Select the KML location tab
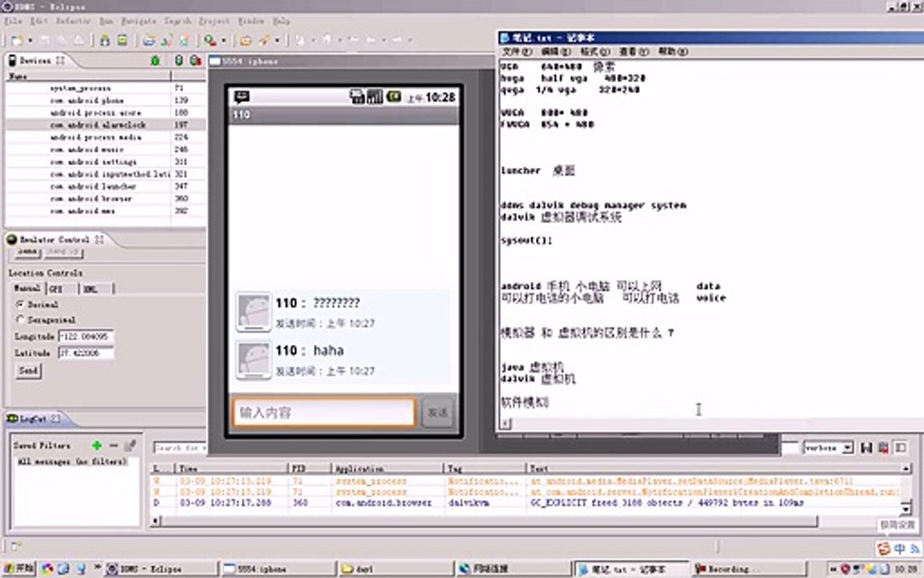The height and width of the screenshot is (578, 924). click(x=96, y=288)
